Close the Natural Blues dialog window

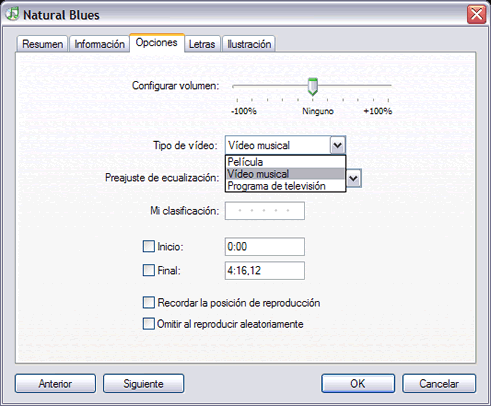[x=476, y=15]
